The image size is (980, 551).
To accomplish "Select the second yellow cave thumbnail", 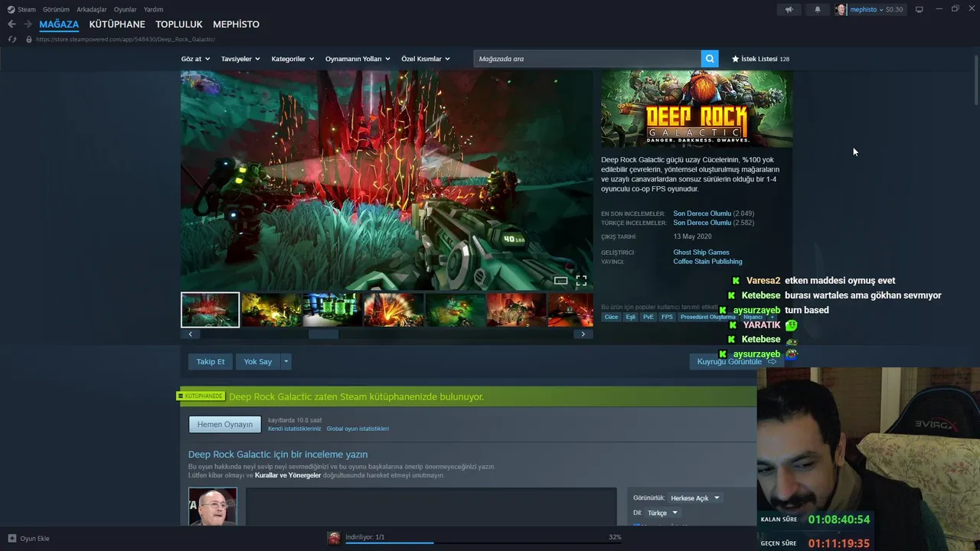I will [x=271, y=310].
